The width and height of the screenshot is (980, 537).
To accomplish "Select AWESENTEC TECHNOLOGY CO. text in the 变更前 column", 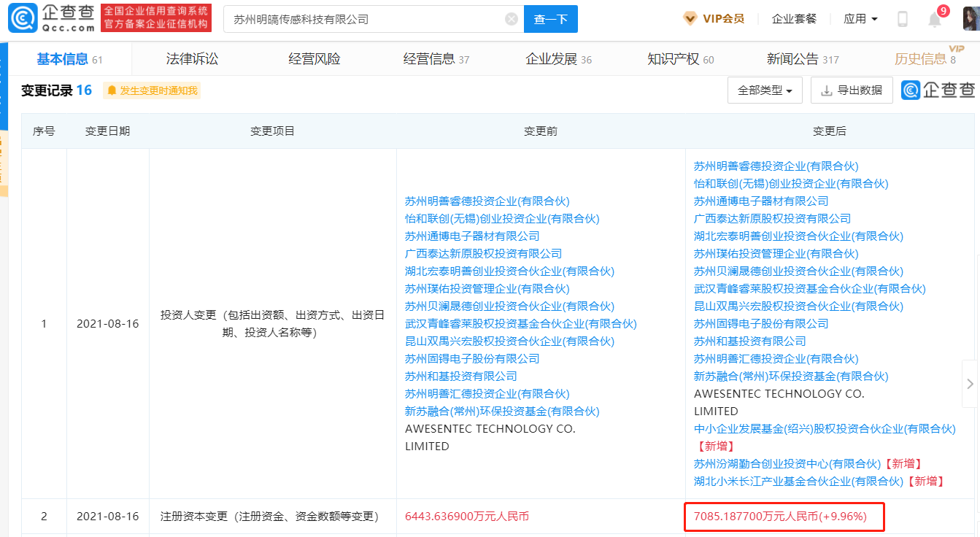I will coord(490,429).
